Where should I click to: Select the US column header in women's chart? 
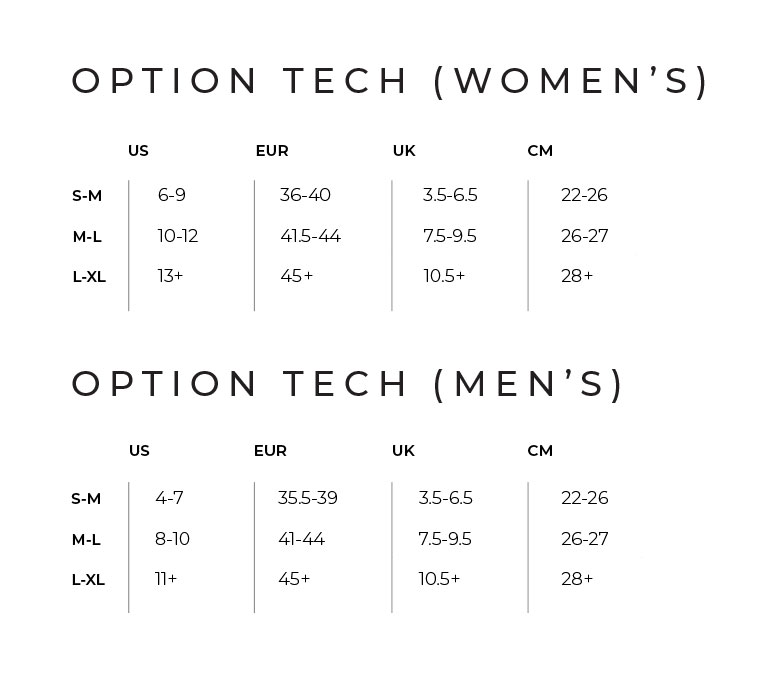click(x=138, y=151)
